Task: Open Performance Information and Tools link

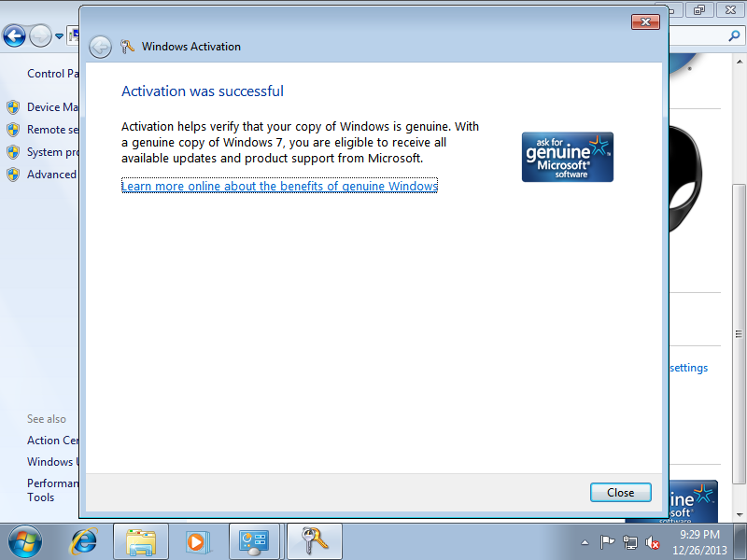Action: [x=52, y=490]
